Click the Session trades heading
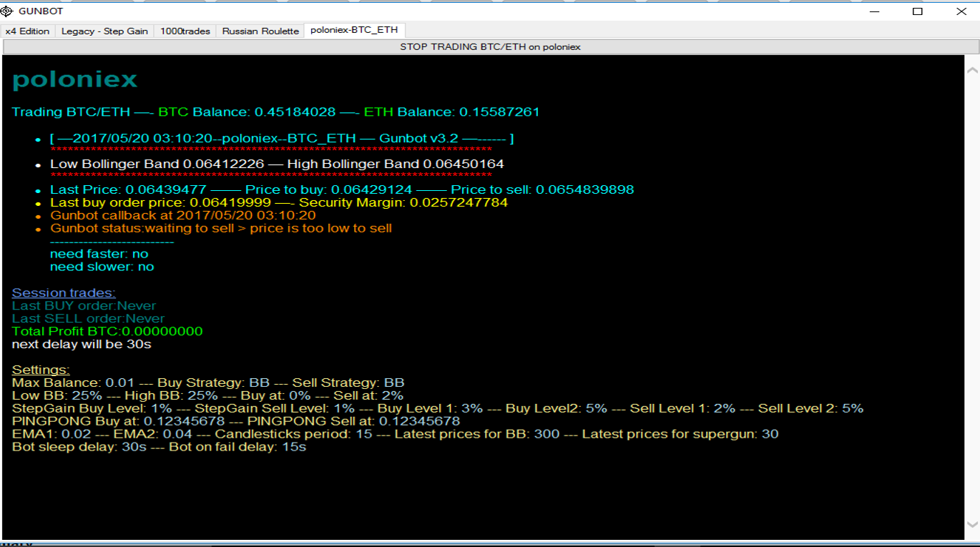This screenshot has width=980, height=547. (64, 292)
